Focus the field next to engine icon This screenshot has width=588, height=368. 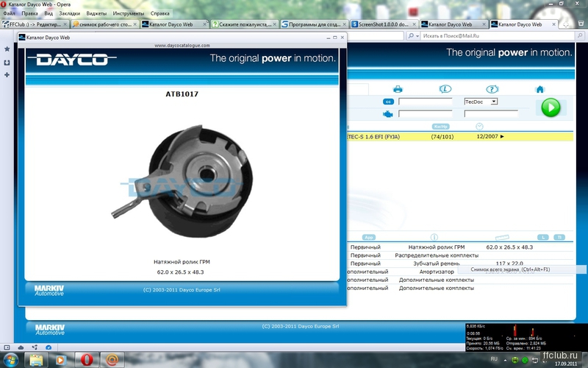point(426,113)
